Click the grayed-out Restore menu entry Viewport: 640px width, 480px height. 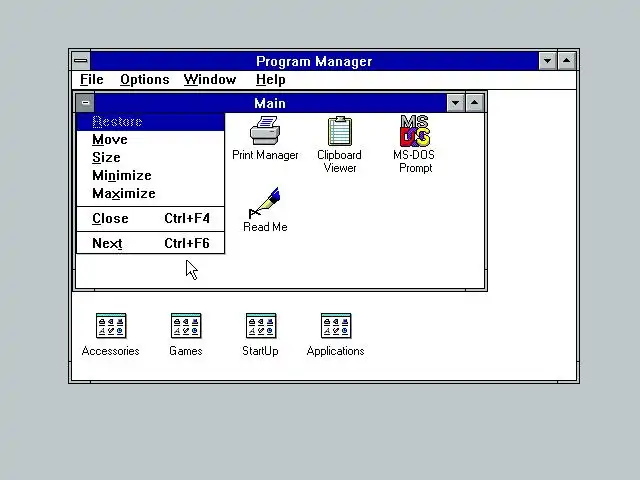coord(151,122)
